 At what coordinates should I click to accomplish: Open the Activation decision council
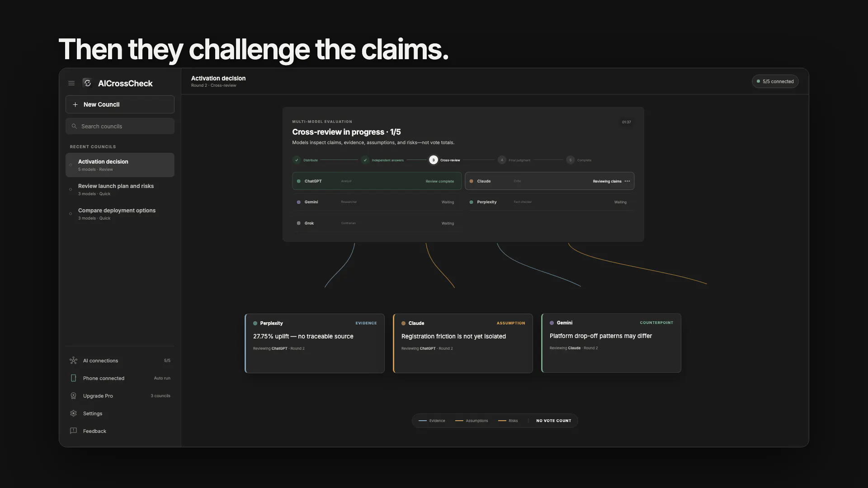120,165
